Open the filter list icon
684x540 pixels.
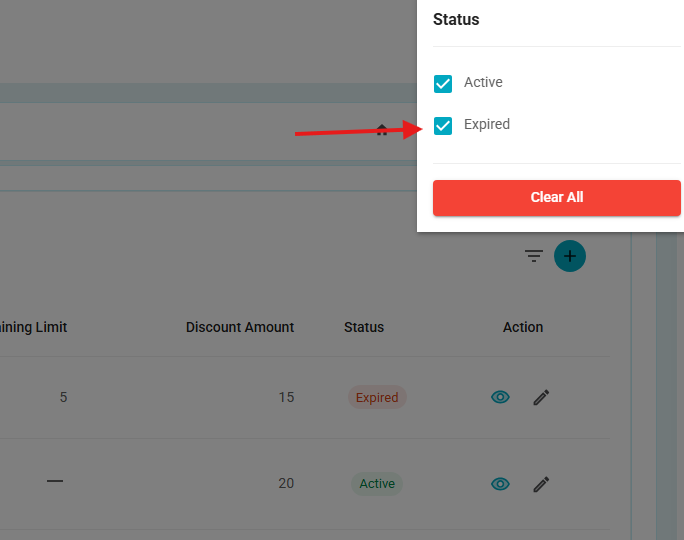point(534,256)
